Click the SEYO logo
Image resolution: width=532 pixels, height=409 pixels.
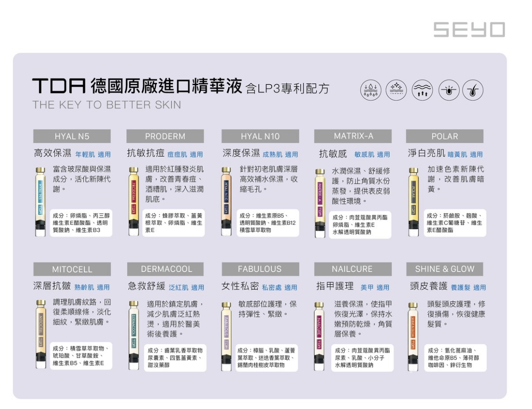469,29
